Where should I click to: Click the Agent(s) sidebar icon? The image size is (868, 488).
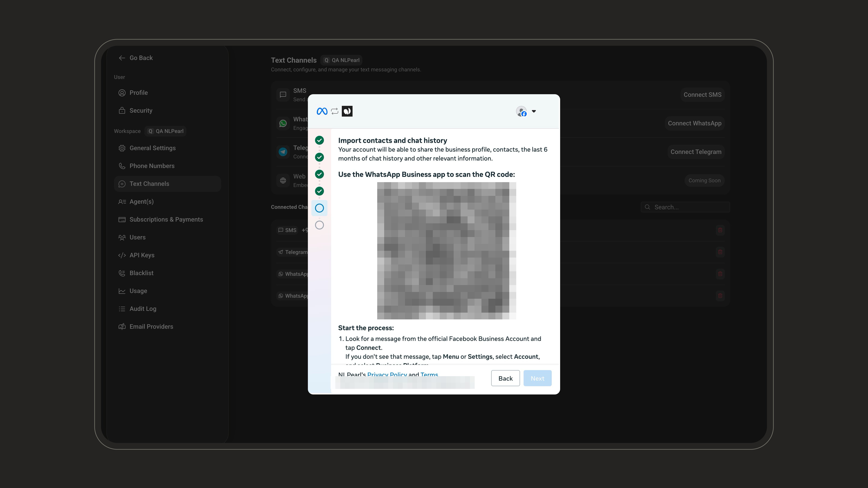(x=122, y=202)
